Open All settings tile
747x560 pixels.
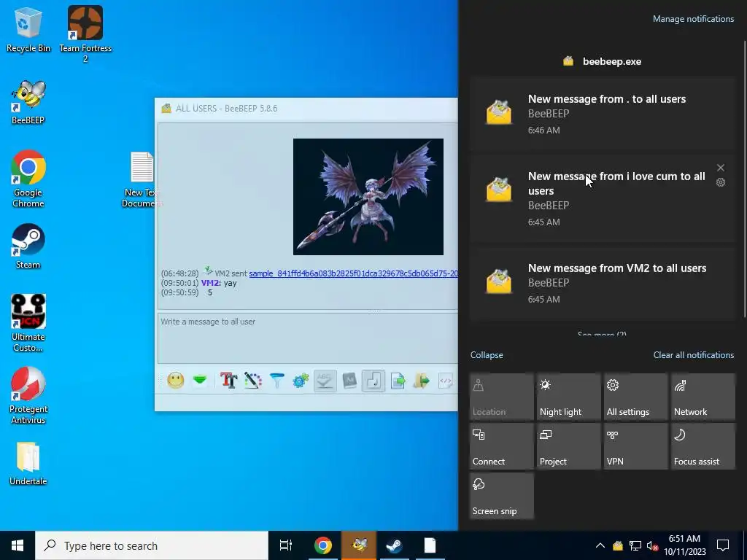point(636,397)
